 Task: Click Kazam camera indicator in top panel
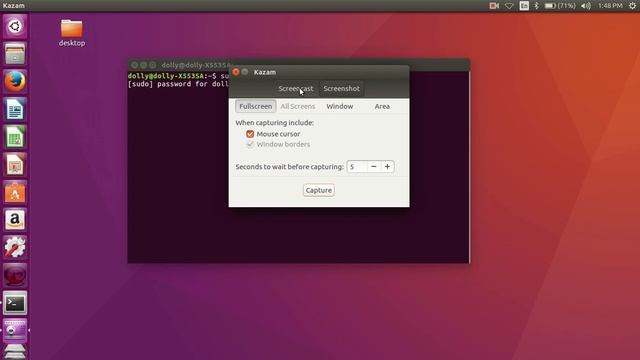(494, 6)
